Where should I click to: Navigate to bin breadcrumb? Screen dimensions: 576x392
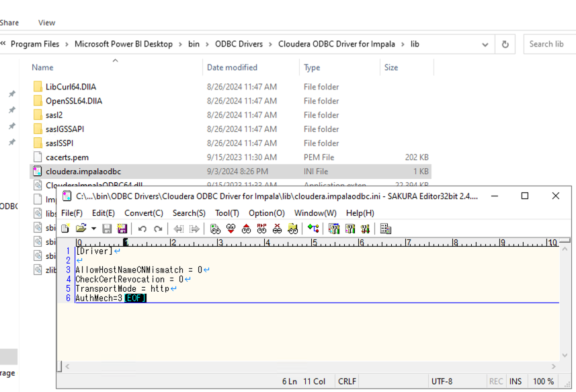[x=194, y=44]
